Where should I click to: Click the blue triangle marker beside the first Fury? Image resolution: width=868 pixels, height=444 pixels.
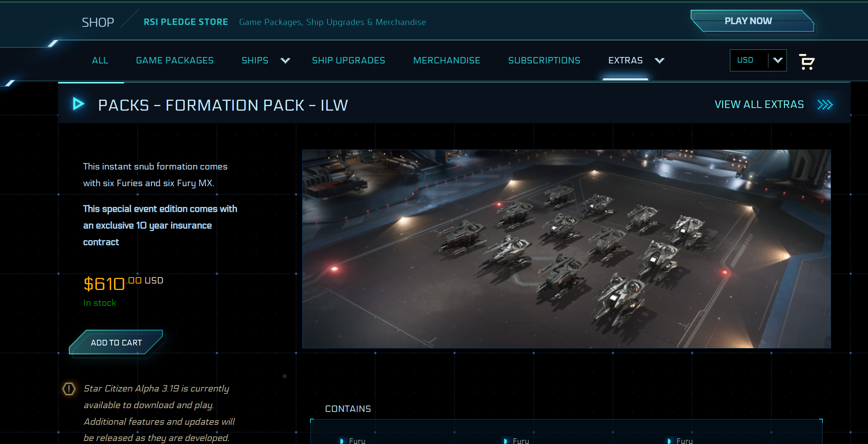(x=343, y=440)
